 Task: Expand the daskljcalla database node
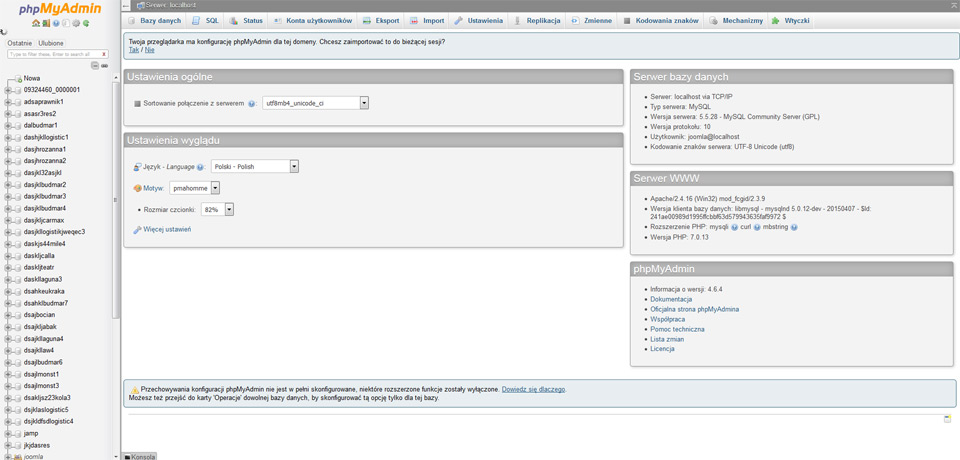point(8,256)
